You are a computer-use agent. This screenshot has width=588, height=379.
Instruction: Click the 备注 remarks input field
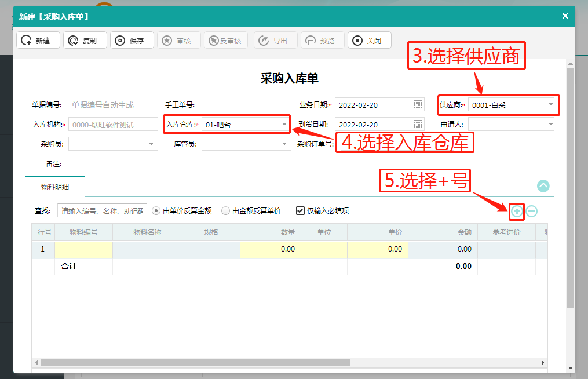click(x=311, y=163)
